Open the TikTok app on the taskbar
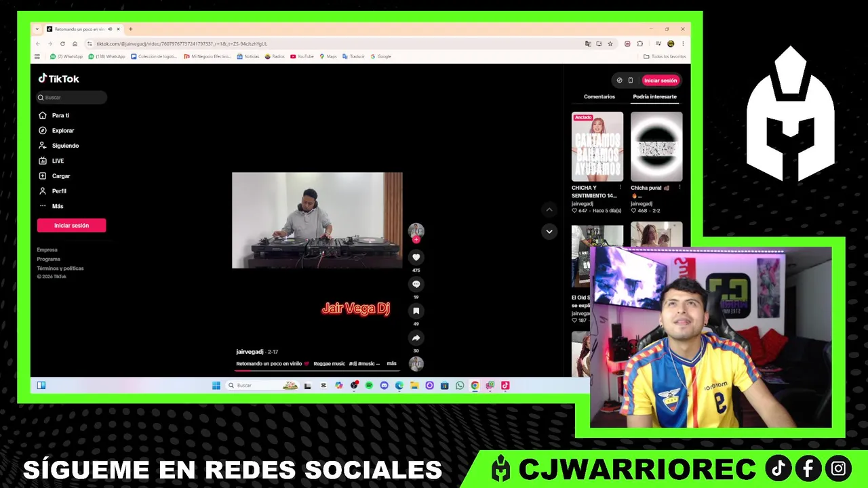This screenshot has width=868, height=488. (505, 385)
